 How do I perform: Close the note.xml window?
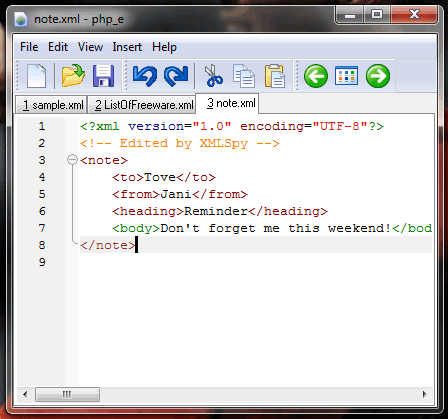click(x=414, y=15)
